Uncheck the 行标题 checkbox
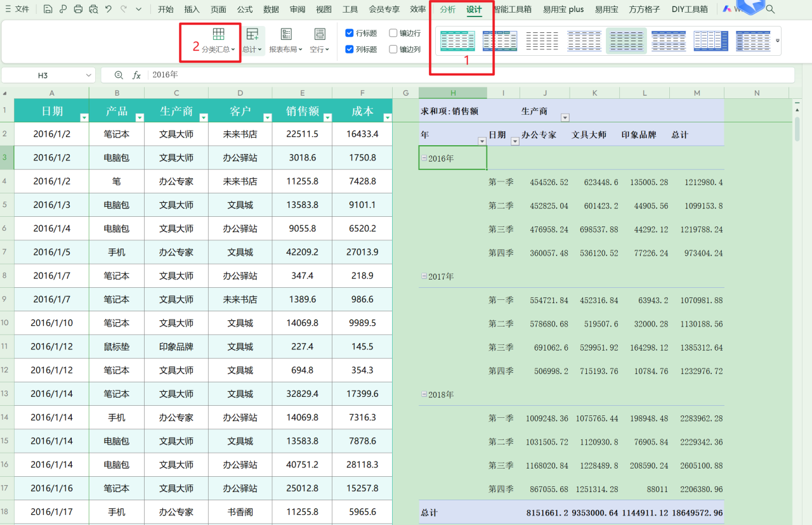The image size is (812, 525). tap(350, 33)
